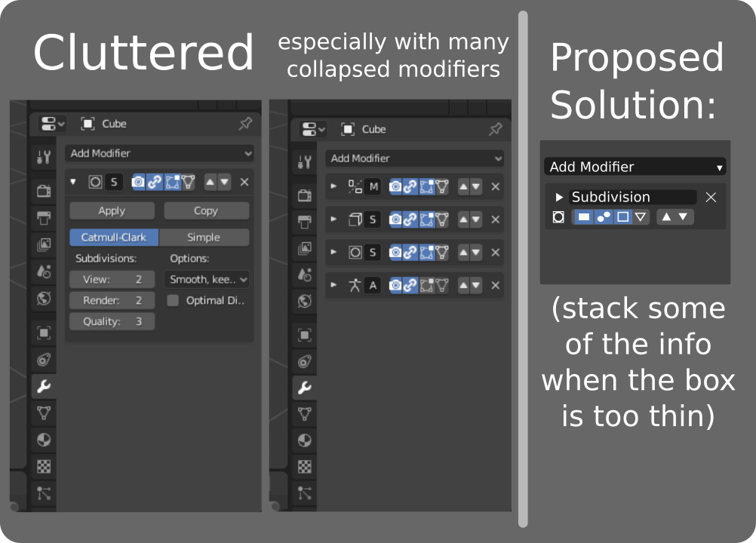The image size is (756, 543).
Task: Open Add Modifier dropdown in the Apply/Copy panel
Action: tap(160, 154)
